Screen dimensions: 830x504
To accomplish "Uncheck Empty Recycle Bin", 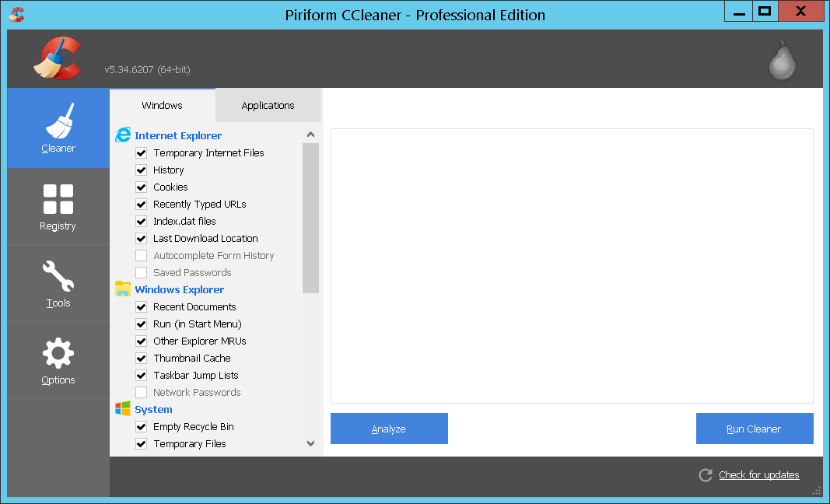I will pyautogui.click(x=142, y=427).
